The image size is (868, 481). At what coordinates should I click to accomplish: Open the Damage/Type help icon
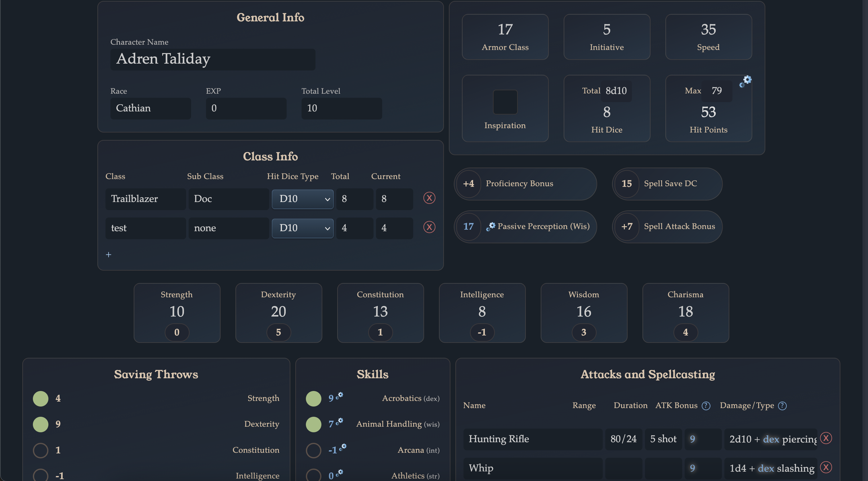782,406
